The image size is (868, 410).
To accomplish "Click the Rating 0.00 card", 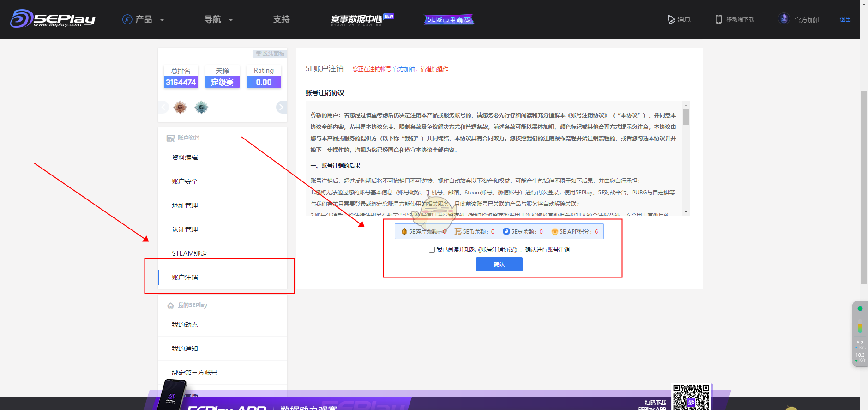I will 264,77.
